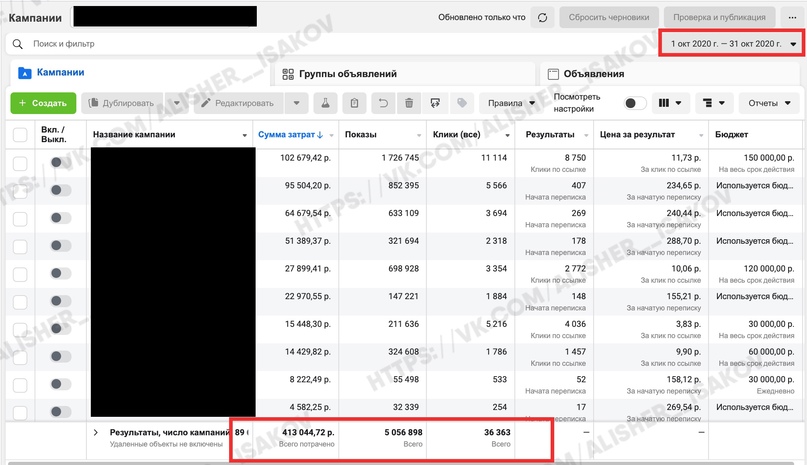This screenshot has height=465, width=807.
Task: Switch to the Кампании tab
Action: pyautogui.click(x=139, y=73)
